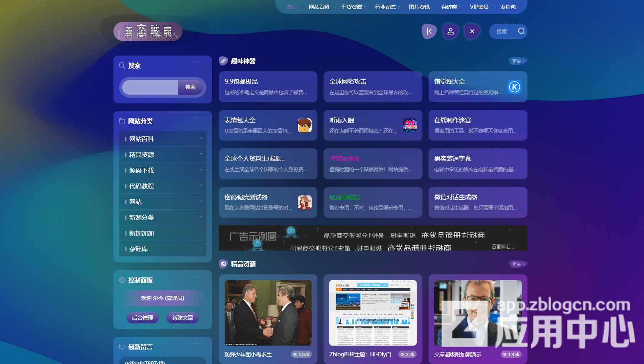Open 特效摄像头 card

[373, 164]
